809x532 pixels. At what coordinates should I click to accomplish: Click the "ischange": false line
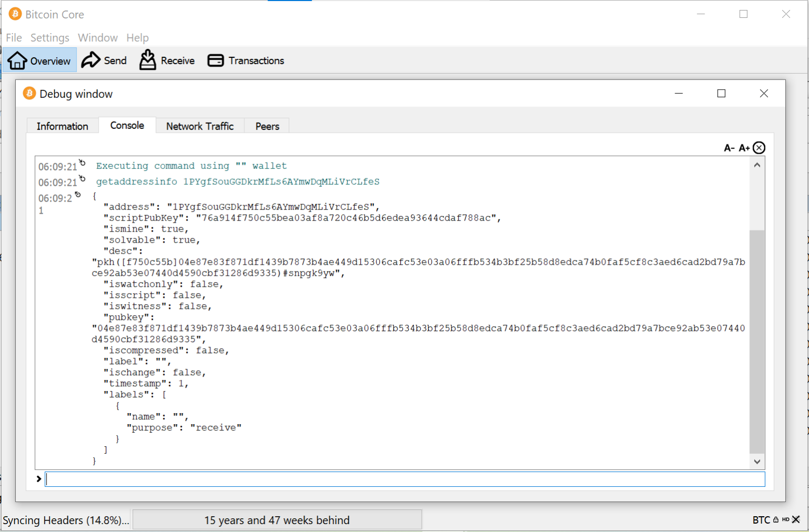pyautogui.click(x=155, y=373)
